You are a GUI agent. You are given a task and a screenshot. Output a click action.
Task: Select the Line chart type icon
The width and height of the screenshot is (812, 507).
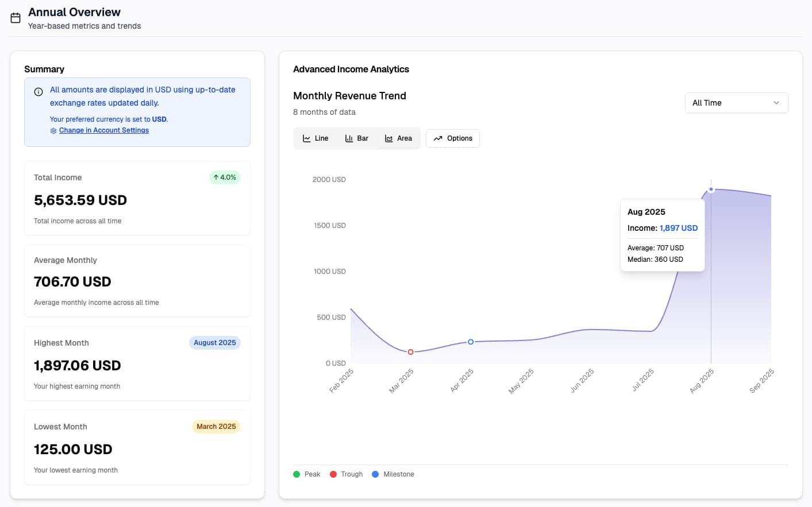(x=307, y=138)
